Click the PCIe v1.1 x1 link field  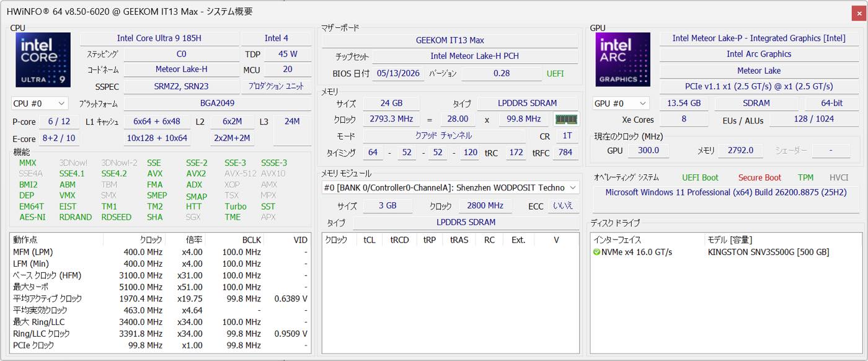pos(759,87)
